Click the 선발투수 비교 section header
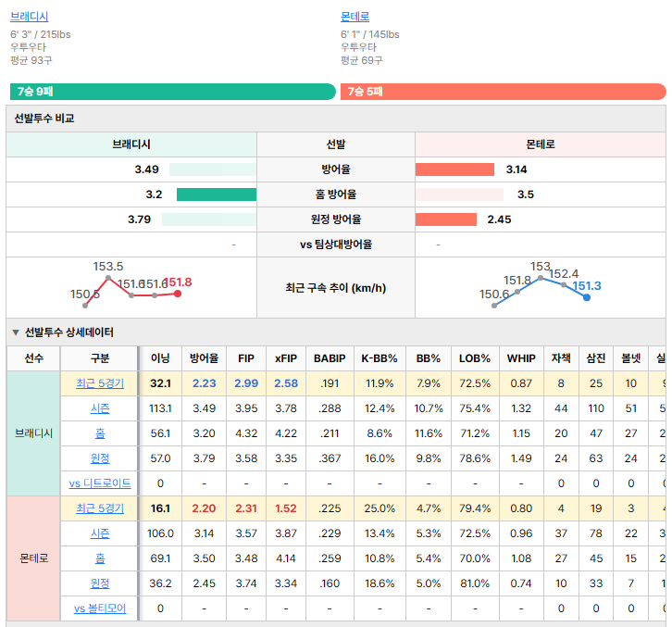Viewport: 672px width, 627px height. point(336,119)
